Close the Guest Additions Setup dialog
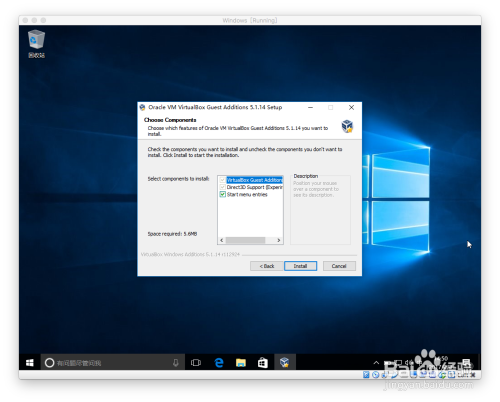 click(x=351, y=107)
